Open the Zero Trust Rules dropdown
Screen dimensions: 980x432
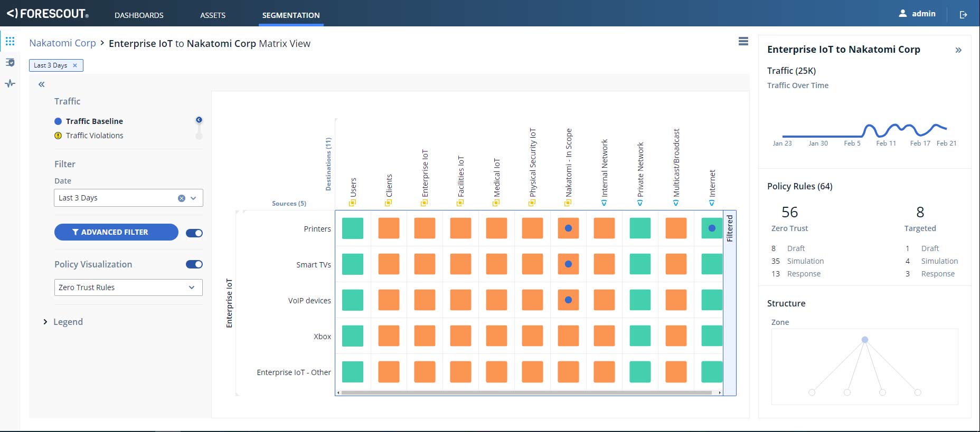[128, 287]
